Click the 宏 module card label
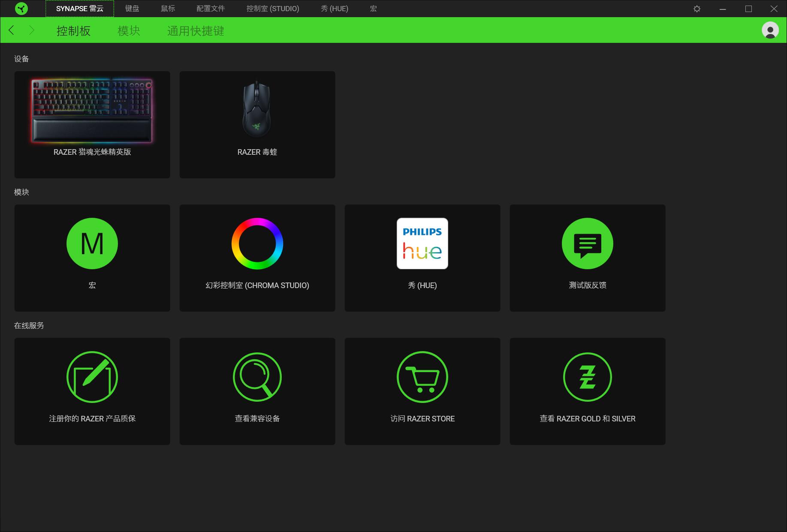 (x=92, y=285)
